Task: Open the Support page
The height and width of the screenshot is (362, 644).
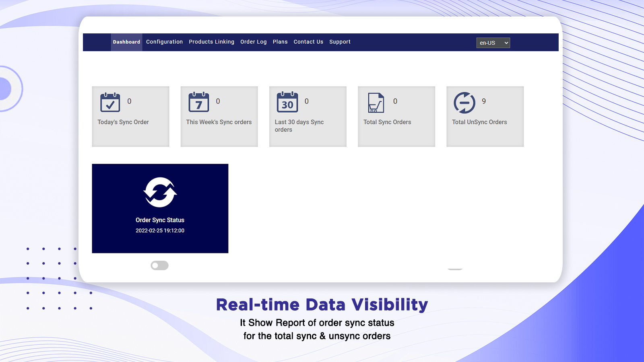Action: point(340,42)
